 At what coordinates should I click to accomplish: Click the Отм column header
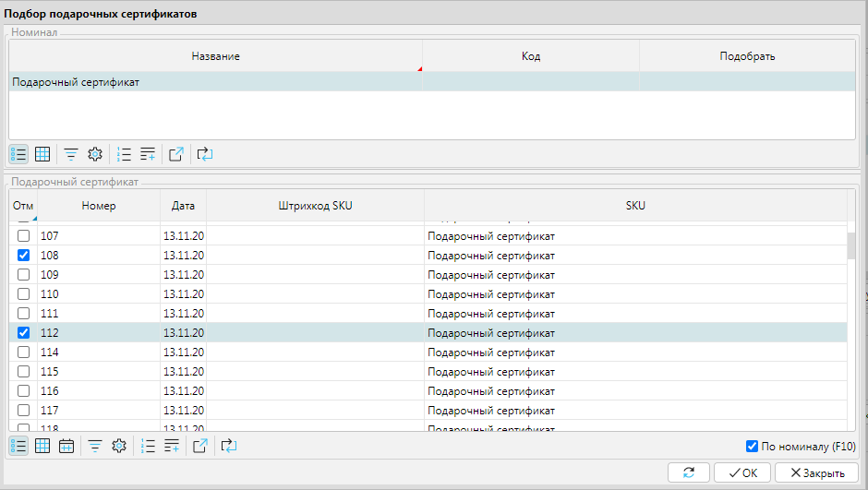coord(22,206)
